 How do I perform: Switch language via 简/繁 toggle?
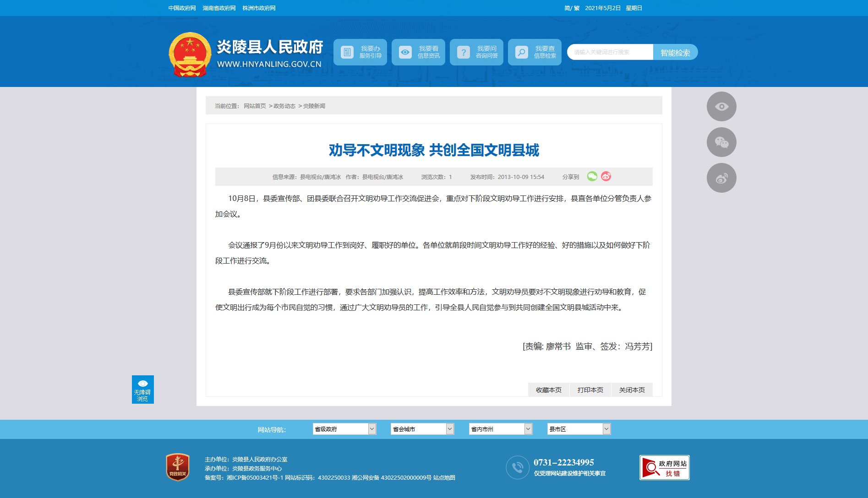point(572,8)
